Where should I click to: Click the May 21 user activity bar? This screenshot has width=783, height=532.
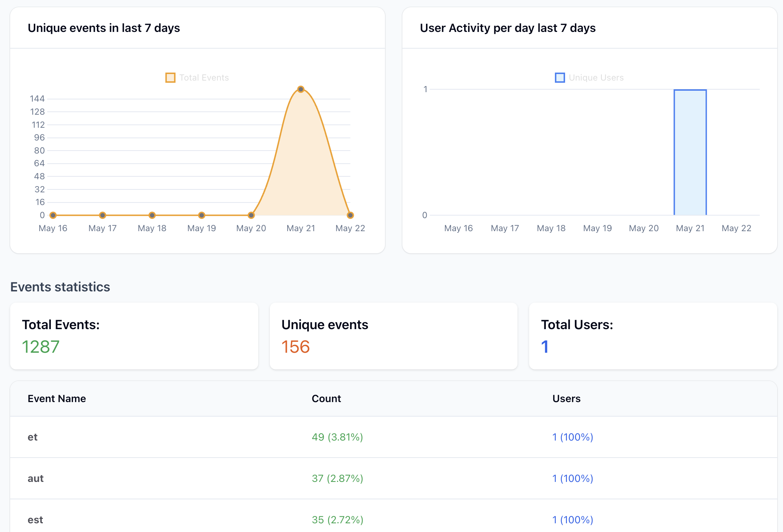690,152
